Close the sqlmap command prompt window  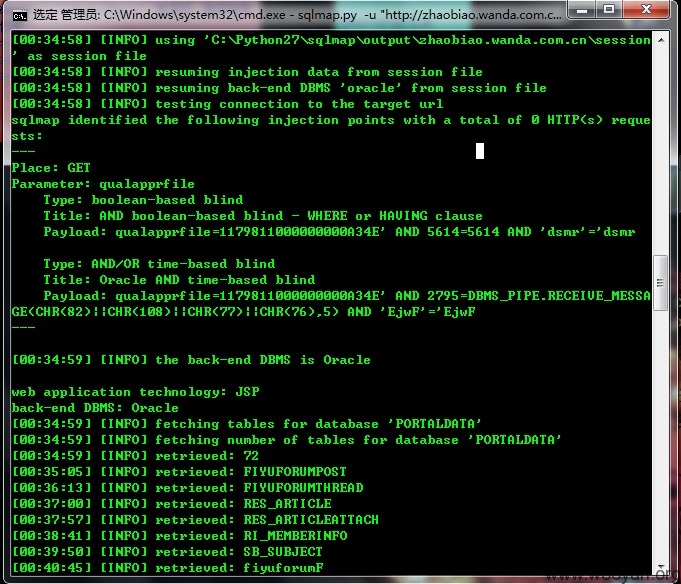click(x=646, y=10)
